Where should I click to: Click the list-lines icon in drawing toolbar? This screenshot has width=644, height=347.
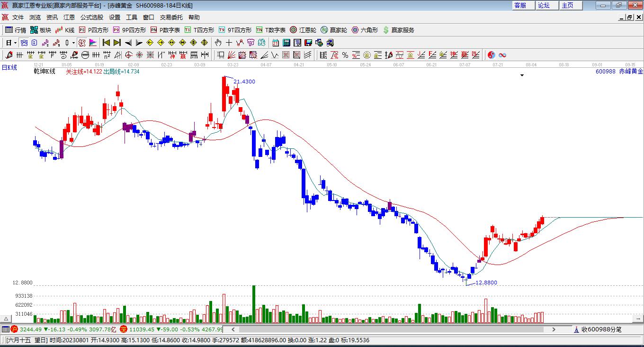323,55
